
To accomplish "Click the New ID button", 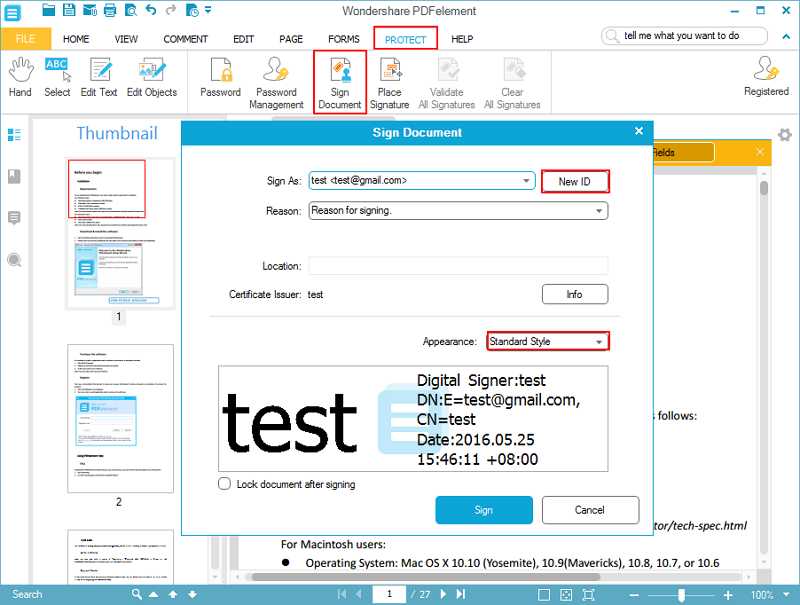I will pos(575,181).
